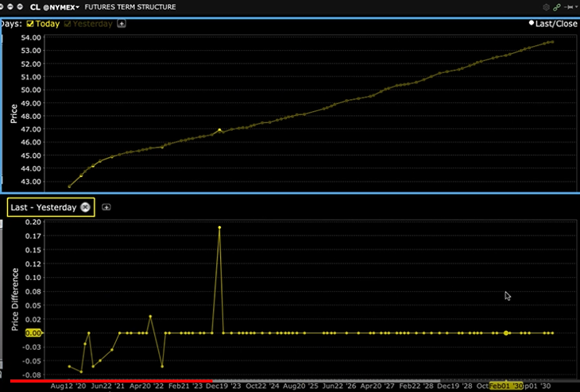
Task: Open the CL @NYMEX symbol dropdown
Action: 55,7
